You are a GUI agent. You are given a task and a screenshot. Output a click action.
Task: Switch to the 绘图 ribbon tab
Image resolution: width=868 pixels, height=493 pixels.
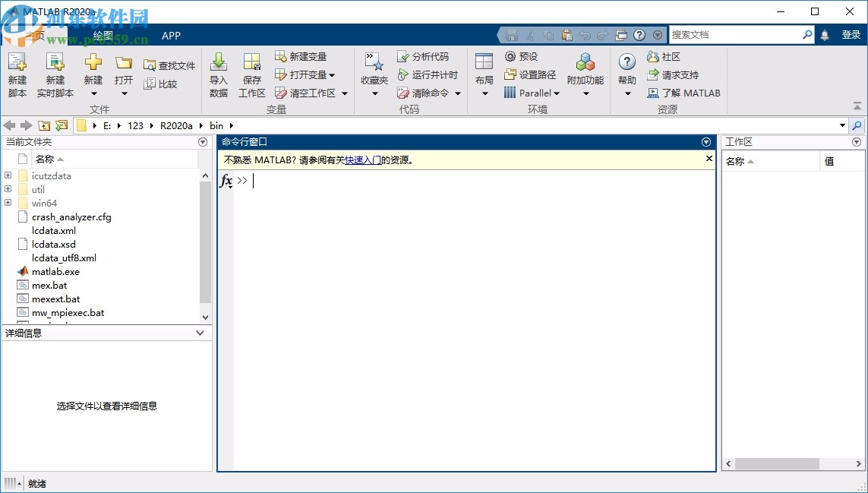click(x=103, y=35)
